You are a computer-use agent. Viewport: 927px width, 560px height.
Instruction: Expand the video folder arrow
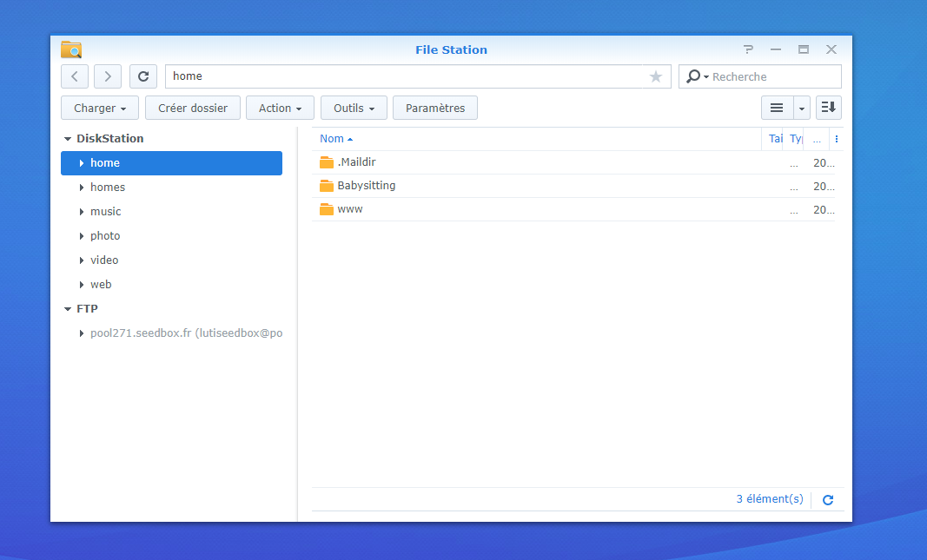(x=82, y=260)
